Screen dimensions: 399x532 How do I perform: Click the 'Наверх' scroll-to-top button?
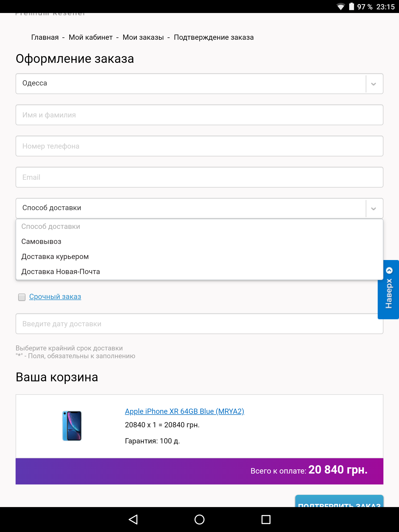(389, 289)
